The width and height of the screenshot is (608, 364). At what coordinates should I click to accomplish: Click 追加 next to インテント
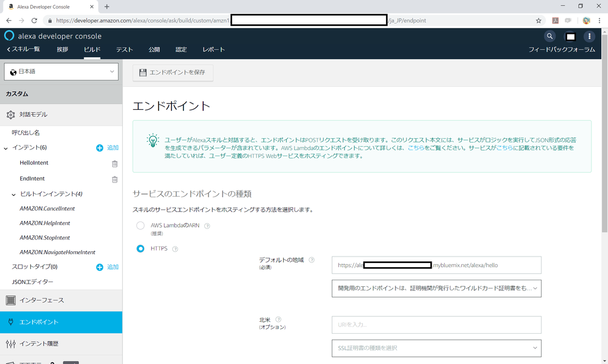[x=113, y=148]
